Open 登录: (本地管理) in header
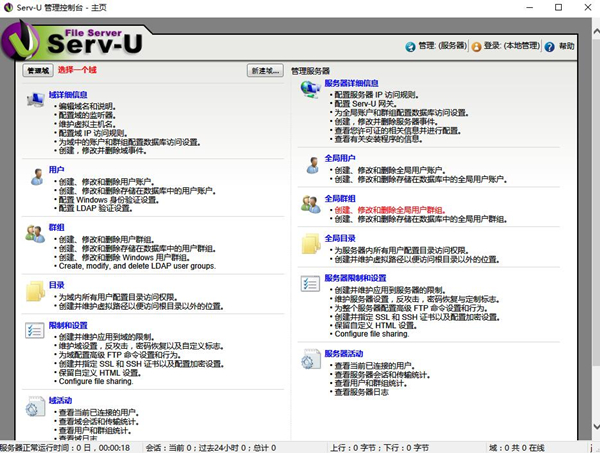This screenshot has height=453, width=600. (512, 46)
